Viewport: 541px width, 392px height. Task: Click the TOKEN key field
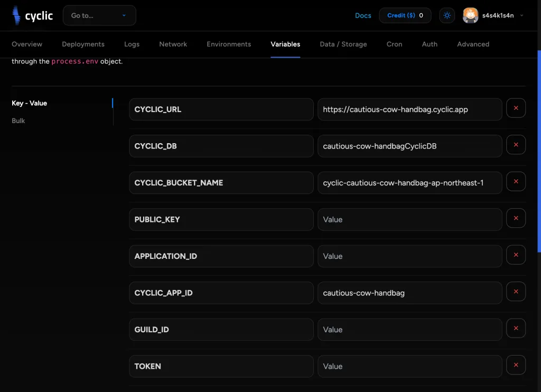pos(221,366)
